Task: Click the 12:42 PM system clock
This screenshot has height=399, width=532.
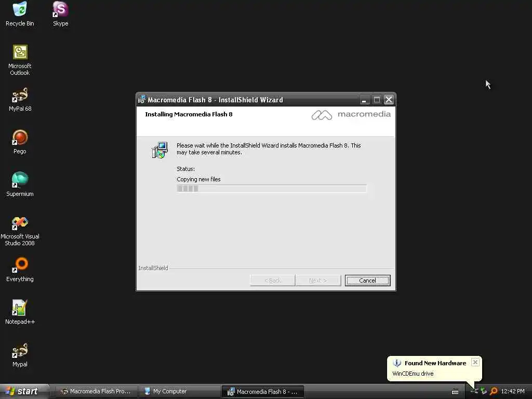Action: click(x=513, y=391)
